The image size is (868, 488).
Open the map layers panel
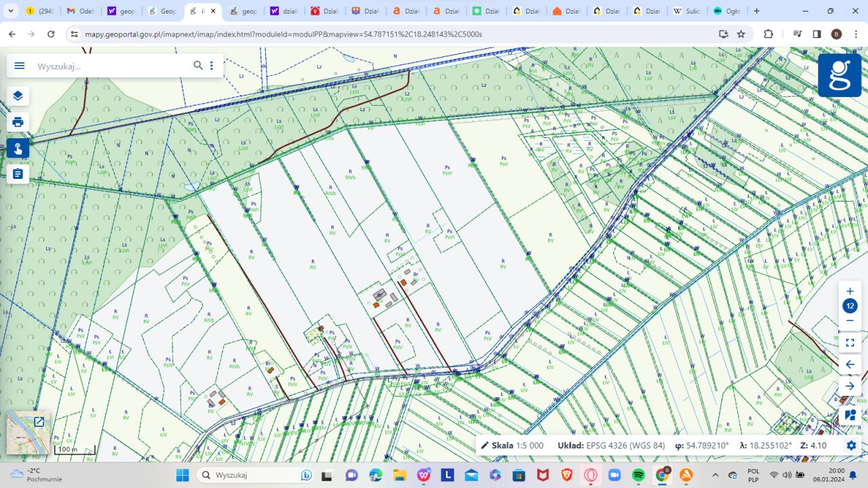pos(18,96)
